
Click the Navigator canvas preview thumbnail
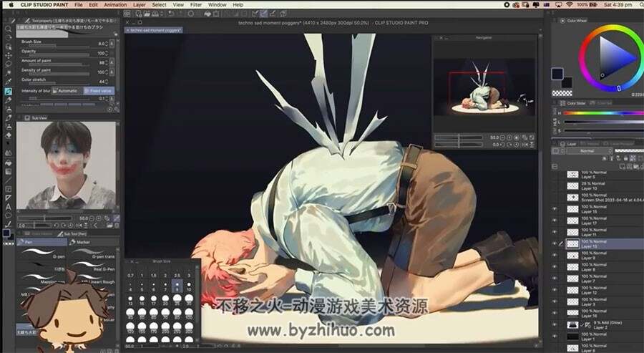pos(484,87)
